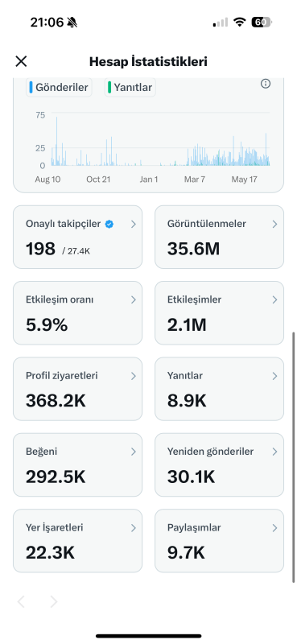This screenshot has height=644, width=297.
Task: Open the Etkileşimler chevron arrow
Action: point(274,300)
